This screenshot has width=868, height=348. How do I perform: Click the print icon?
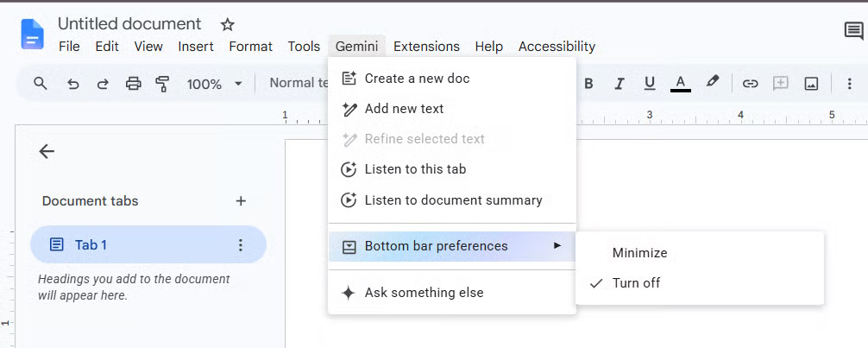pos(134,85)
